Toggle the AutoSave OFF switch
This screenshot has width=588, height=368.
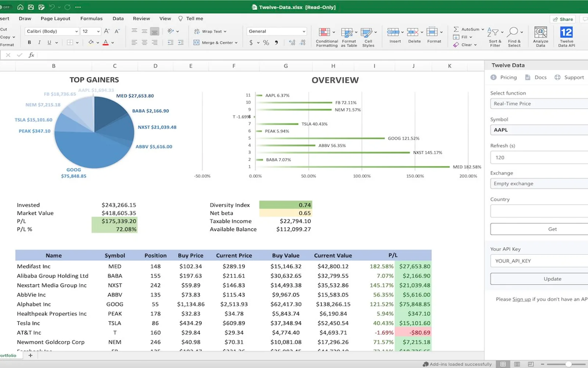point(6,7)
